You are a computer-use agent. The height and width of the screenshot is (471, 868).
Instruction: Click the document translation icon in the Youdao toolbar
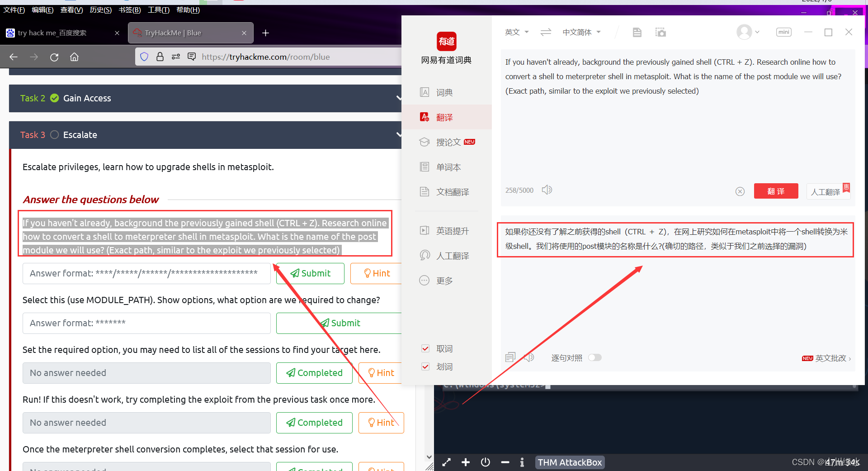pyautogui.click(x=637, y=32)
